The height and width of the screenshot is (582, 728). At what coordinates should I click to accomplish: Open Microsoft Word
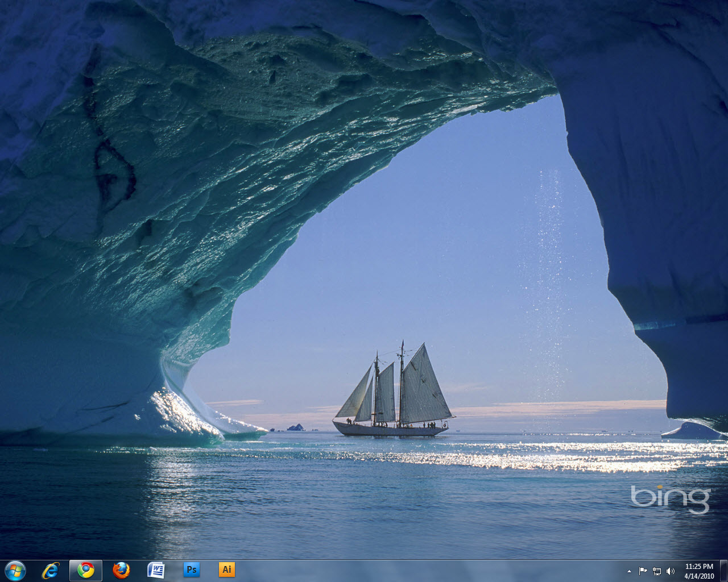click(156, 570)
